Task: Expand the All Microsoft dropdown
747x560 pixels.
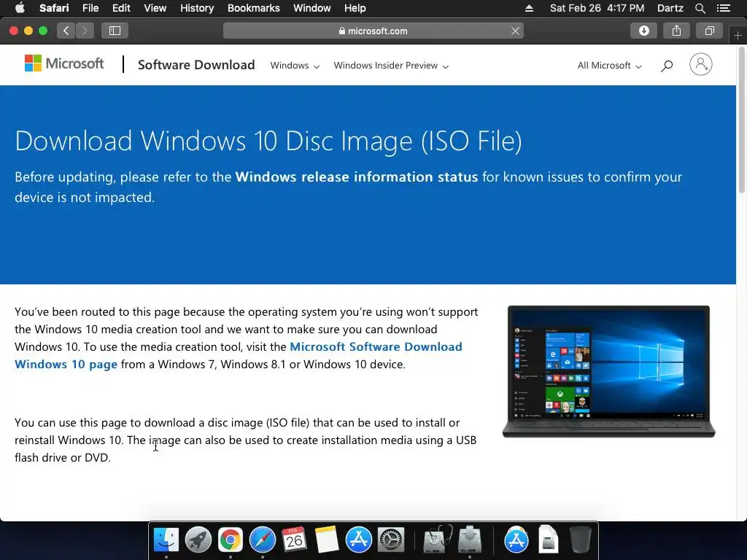Action: coord(609,66)
